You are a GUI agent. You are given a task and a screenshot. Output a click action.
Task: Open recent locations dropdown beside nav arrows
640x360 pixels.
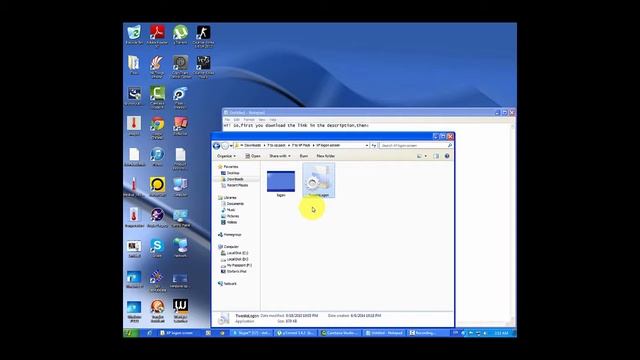(x=231, y=146)
